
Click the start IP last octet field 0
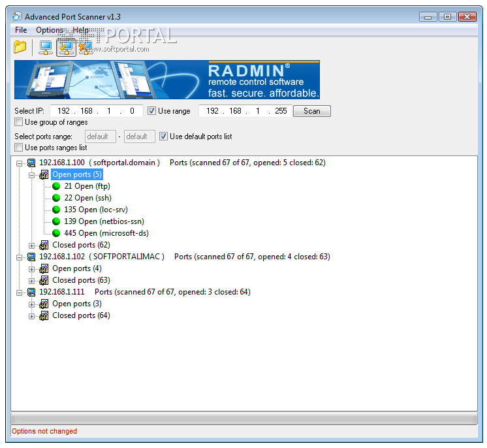(132, 111)
